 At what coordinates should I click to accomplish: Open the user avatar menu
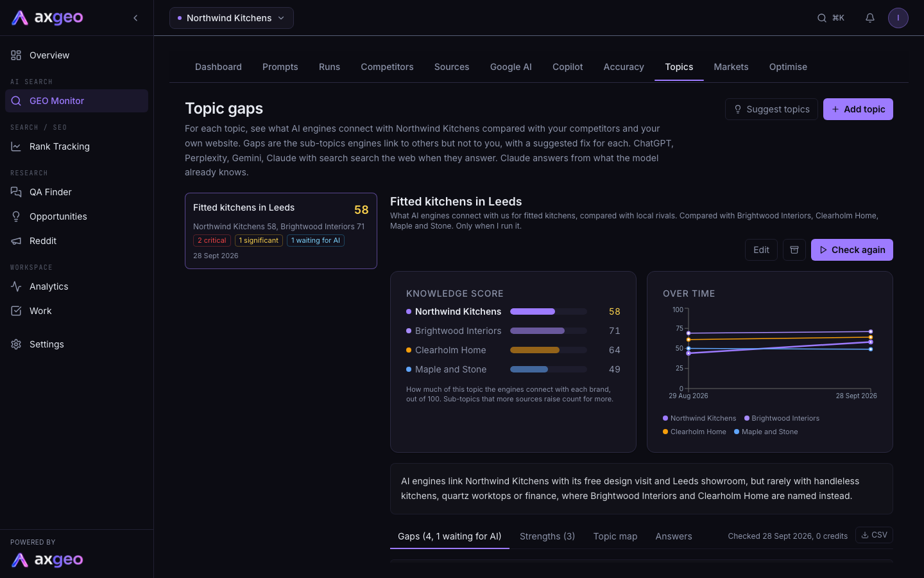898,18
